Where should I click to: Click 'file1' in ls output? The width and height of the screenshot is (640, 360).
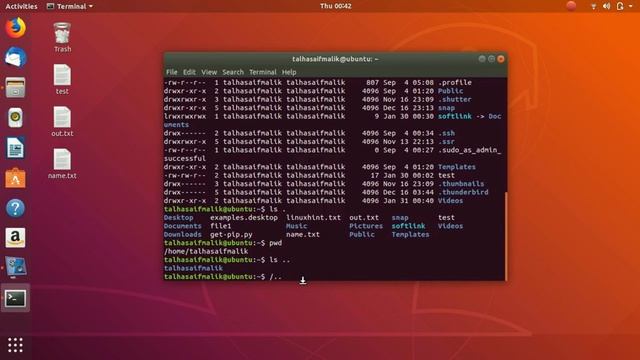coord(220,226)
